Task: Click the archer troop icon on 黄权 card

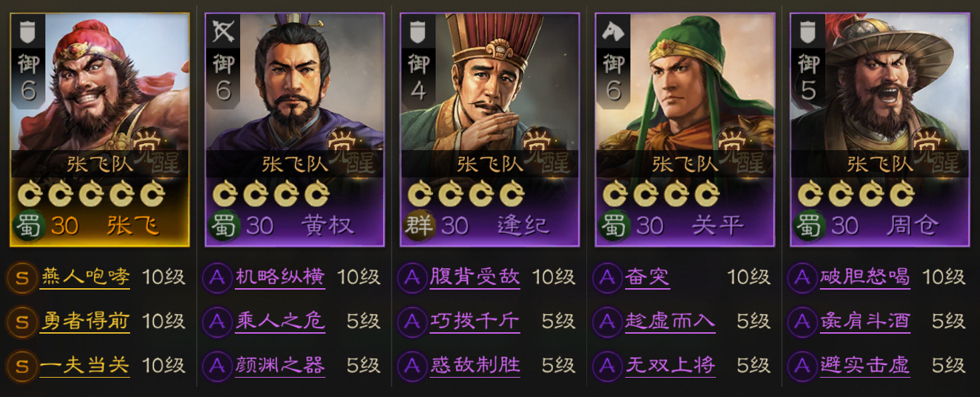Action: (x=223, y=31)
